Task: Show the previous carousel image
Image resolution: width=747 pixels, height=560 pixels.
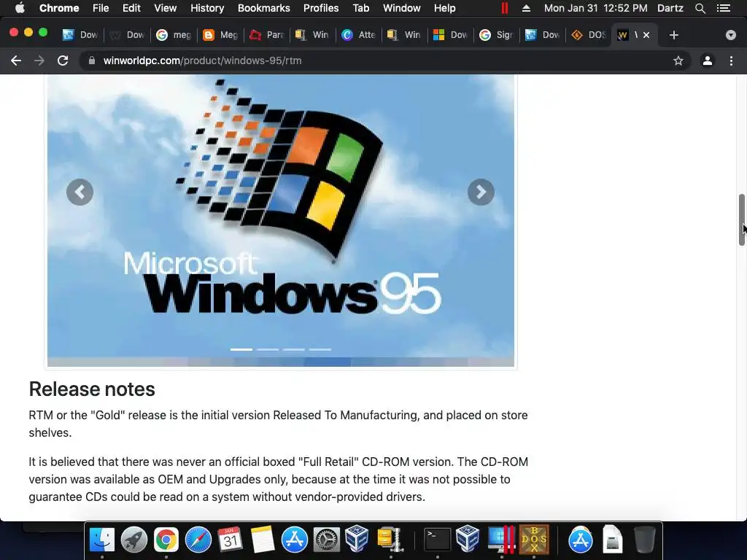Action: (80, 192)
